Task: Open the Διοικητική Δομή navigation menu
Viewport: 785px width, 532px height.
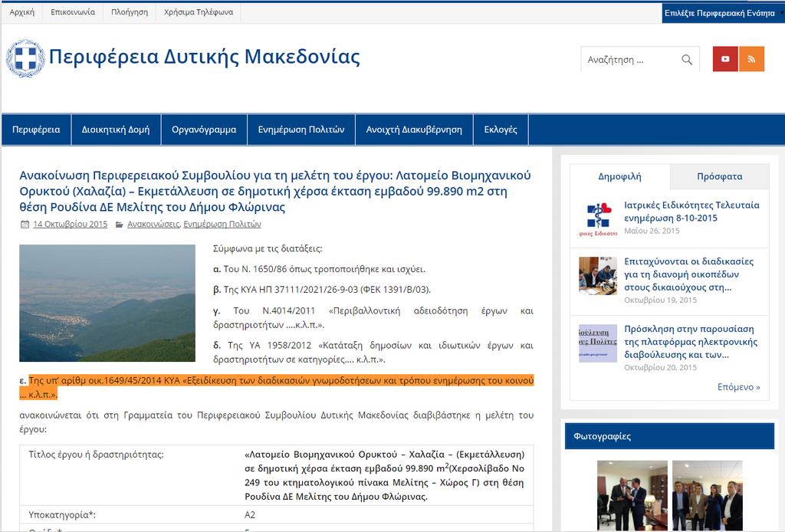Action: tap(116, 130)
